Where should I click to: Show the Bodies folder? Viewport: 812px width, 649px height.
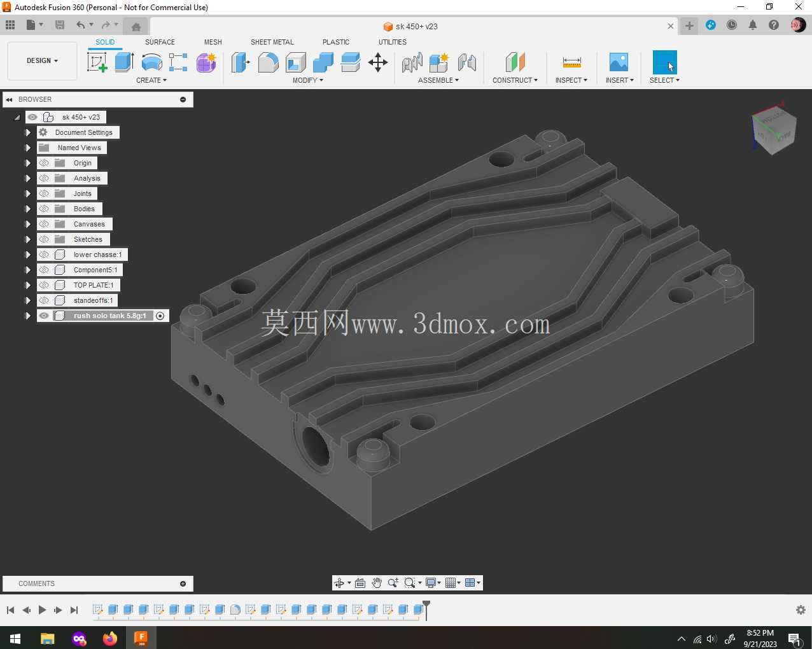44,209
